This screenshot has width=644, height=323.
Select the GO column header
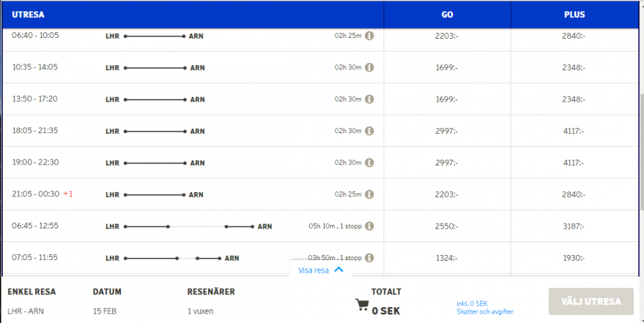[x=447, y=14]
